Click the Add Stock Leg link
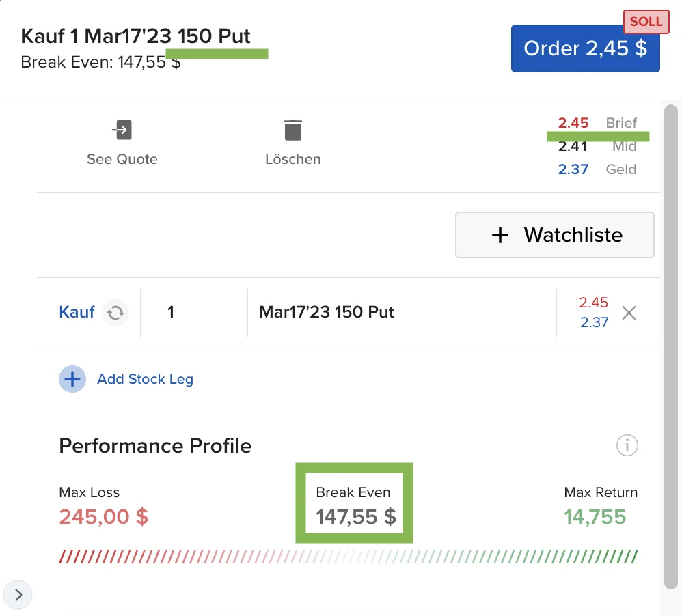The image size is (682, 616). click(145, 379)
